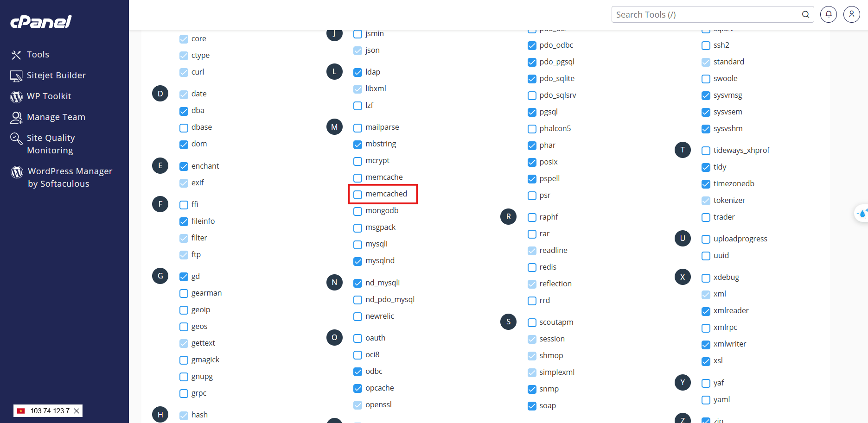868x423 pixels.
Task: Enable the redis extension checkbox
Action: point(532,268)
